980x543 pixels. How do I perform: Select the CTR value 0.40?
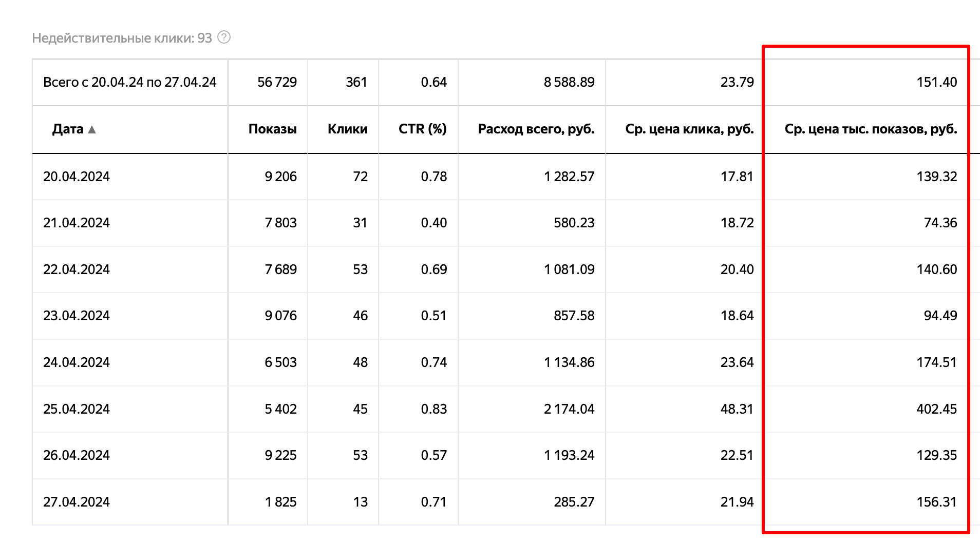click(x=434, y=223)
